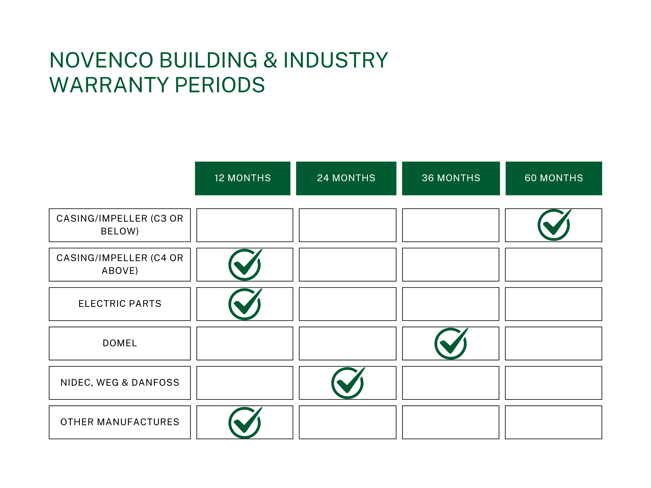Select the 24 MONTHS column header
The height and width of the screenshot is (488, 651).
(x=346, y=178)
